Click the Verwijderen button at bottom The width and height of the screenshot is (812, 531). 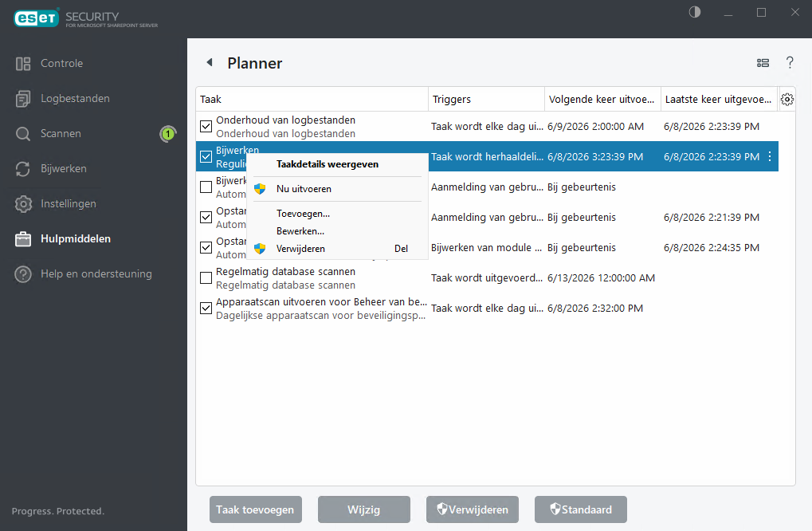click(x=473, y=509)
